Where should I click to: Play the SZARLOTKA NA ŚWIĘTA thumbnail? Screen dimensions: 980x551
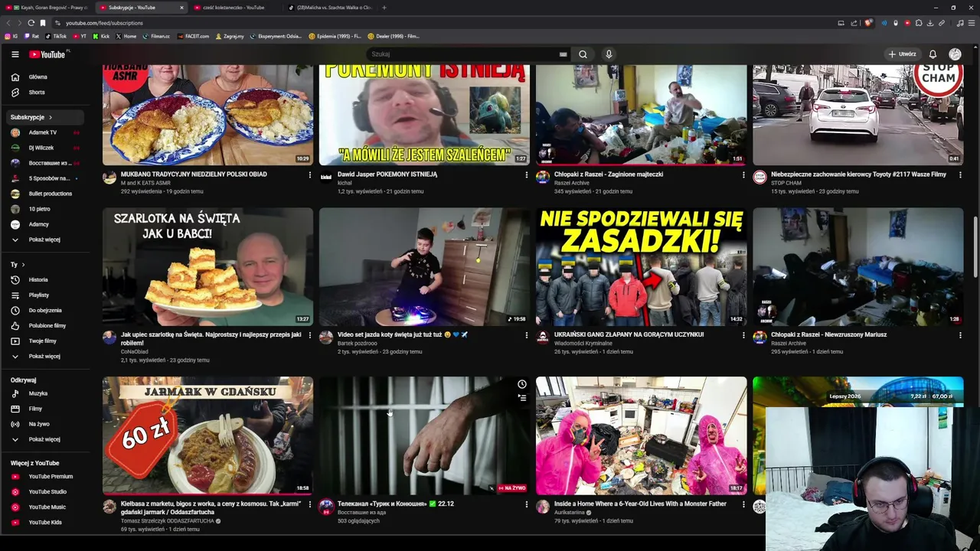(x=207, y=267)
